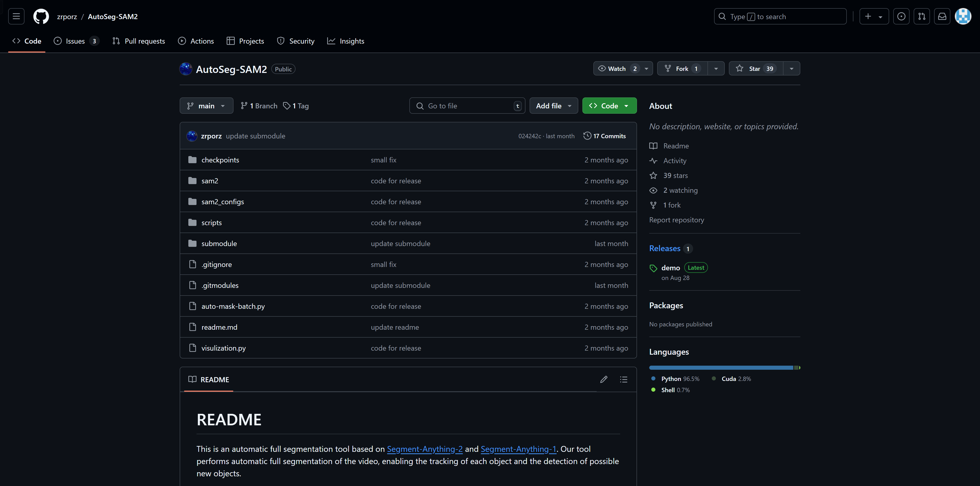Click the zrporz commit author avatar
This screenshot has width=980, height=486.
tap(192, 136)
